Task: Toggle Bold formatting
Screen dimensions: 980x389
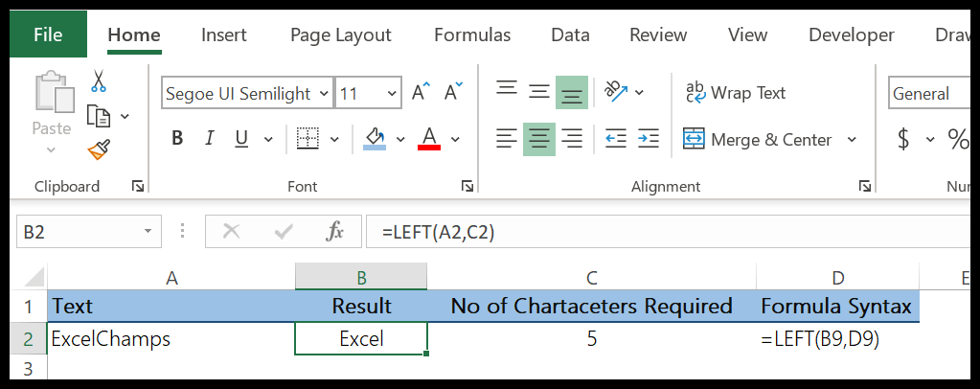Action: tap(177, 138)
